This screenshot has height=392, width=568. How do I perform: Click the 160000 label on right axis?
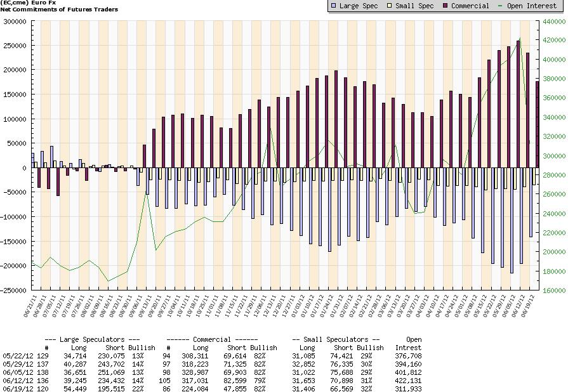pyautogui.click(x=554, y=291)
